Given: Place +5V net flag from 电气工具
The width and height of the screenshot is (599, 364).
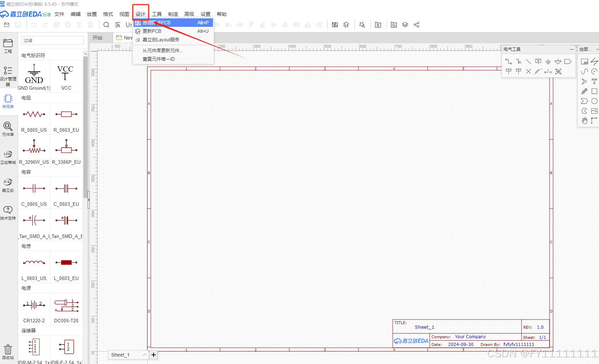Looking at the screenshot, I should point(518,71).
